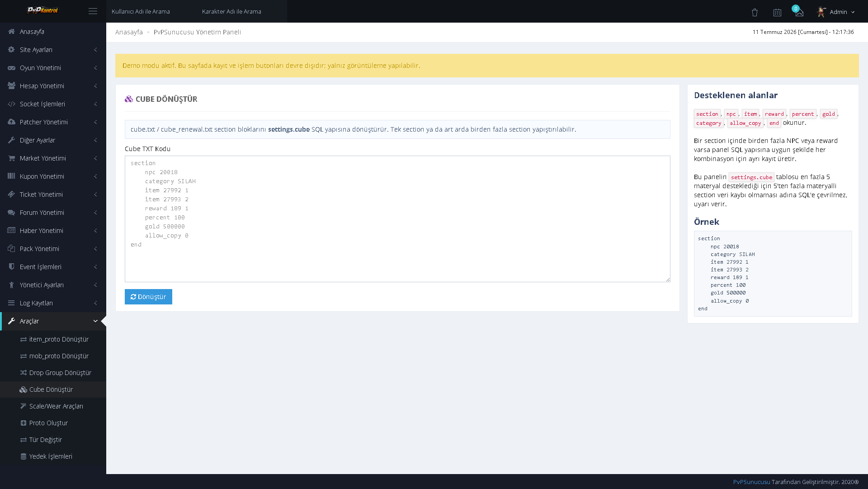Click the demo mode warning banner text
Viewport: 868px width, 489px height.
point(271,66)
